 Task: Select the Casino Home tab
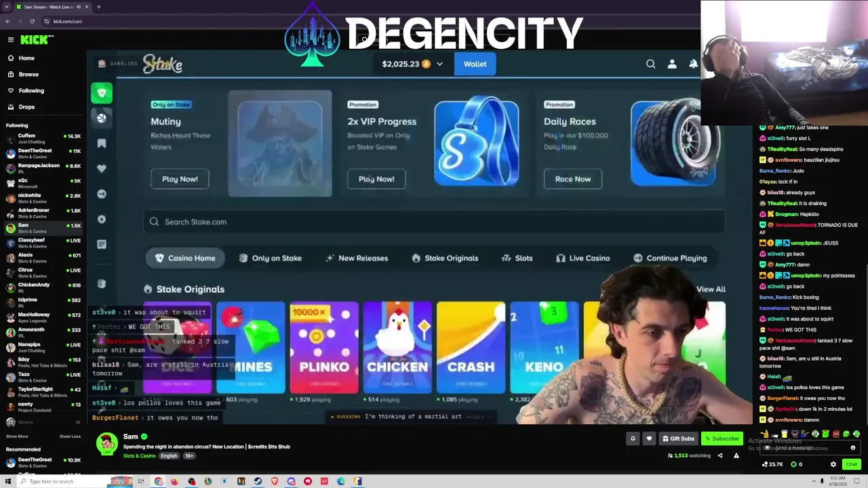tap(185, 258)
